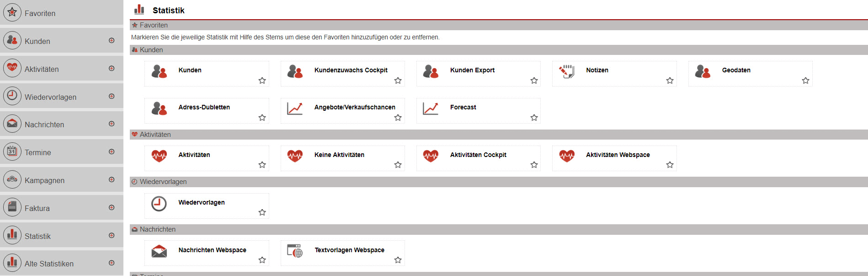The height and width of the screenshot is (276, 868).
Task: Expand the Termine sidebar menu
Action: tap(112, 152)
